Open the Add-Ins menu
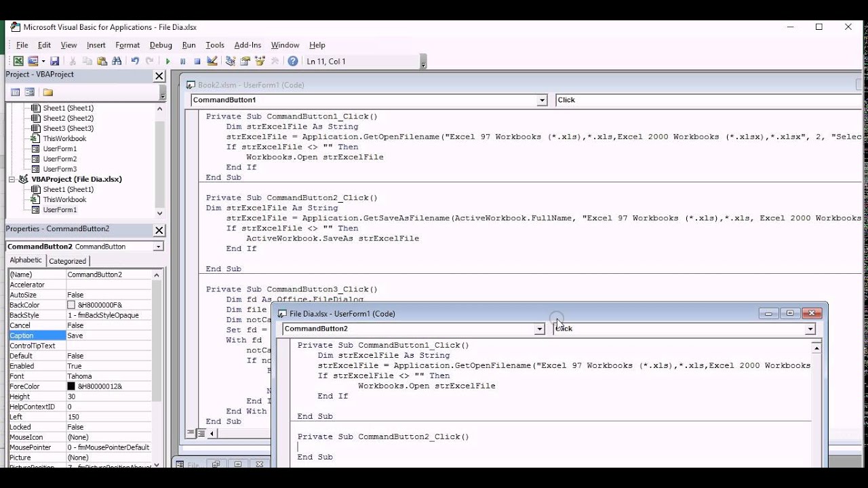 click(x=248, y=45)
